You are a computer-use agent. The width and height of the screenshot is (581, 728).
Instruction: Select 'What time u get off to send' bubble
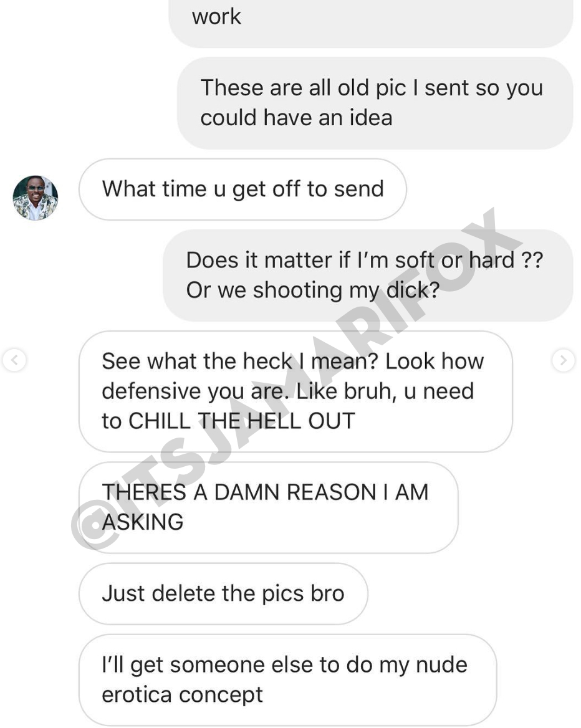click(x=243, y=189)
